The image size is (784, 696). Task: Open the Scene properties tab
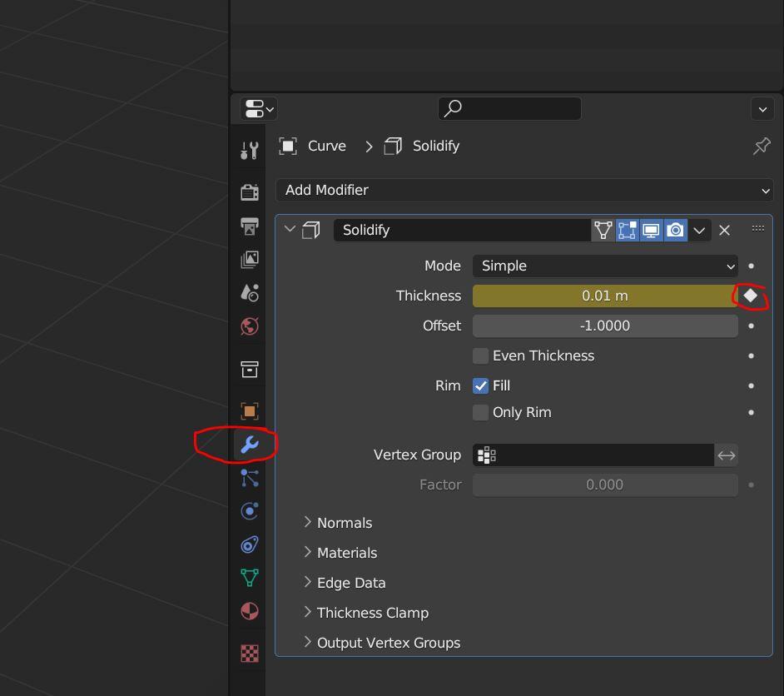[249, 293]
